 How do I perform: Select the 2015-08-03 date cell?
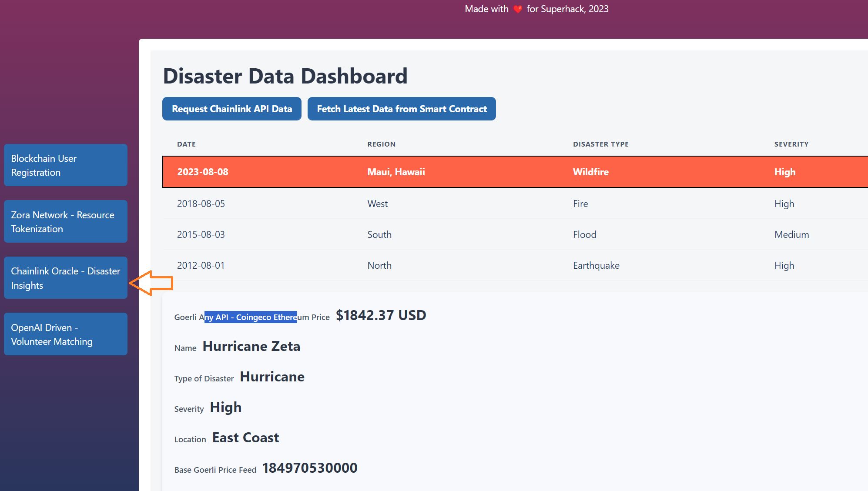(201, 234)
